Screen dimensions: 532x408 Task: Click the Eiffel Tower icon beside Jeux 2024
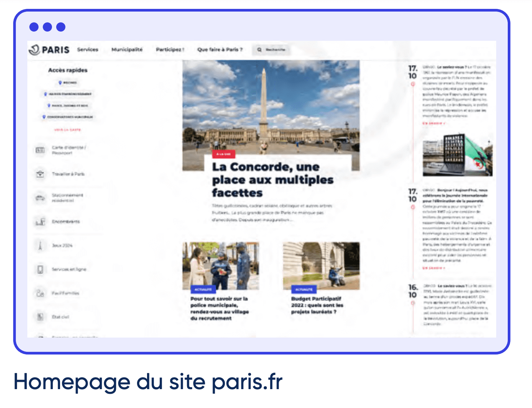pos(40,246)
